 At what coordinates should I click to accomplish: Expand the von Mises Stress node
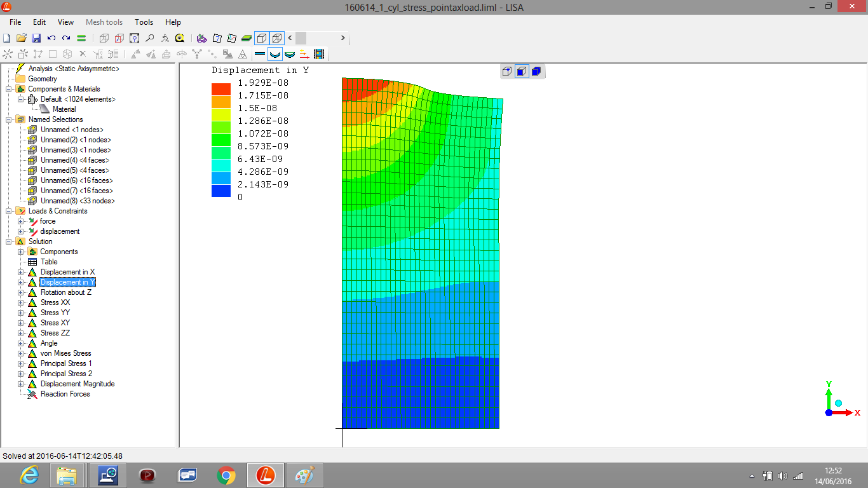pos(20,353)
